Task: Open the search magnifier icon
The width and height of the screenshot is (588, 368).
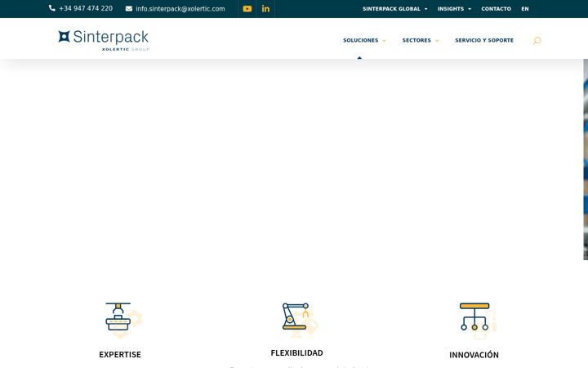Action: (x=537, y=40)
